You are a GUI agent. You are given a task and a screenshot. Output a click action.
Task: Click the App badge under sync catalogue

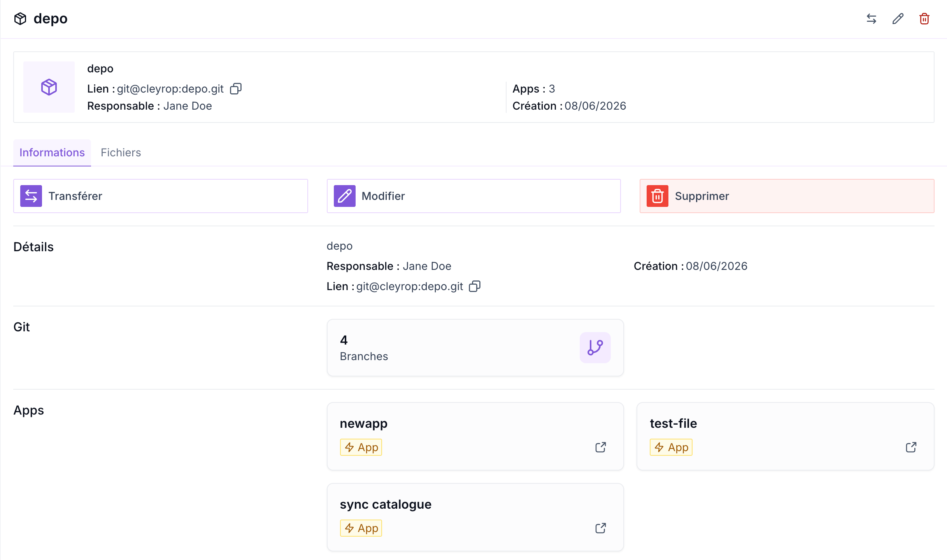[x=361, y=528]
